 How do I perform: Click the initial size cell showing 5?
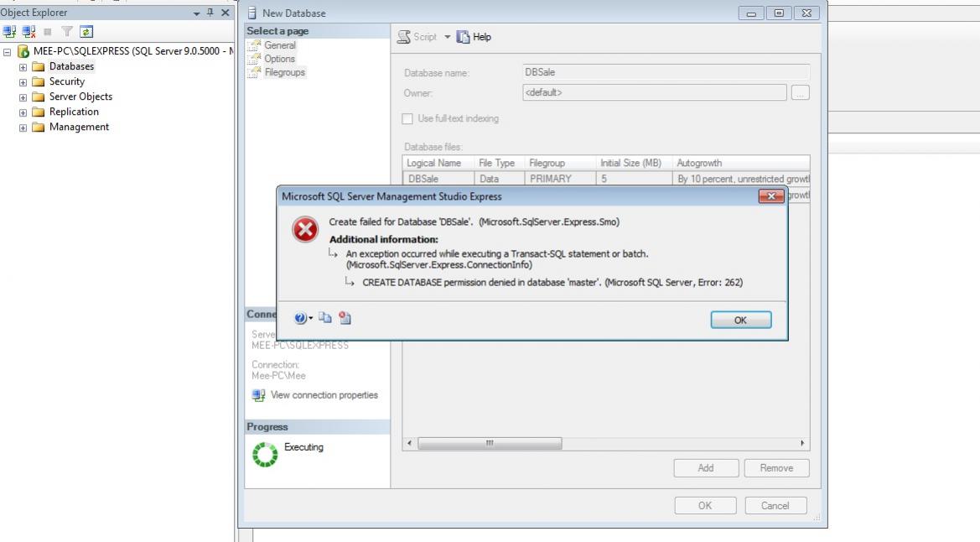coord(634,179)
